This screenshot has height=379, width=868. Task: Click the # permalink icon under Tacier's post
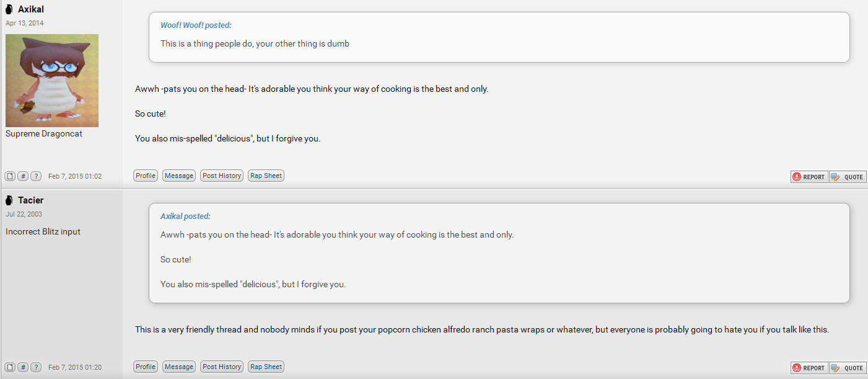tap(23, 367)
